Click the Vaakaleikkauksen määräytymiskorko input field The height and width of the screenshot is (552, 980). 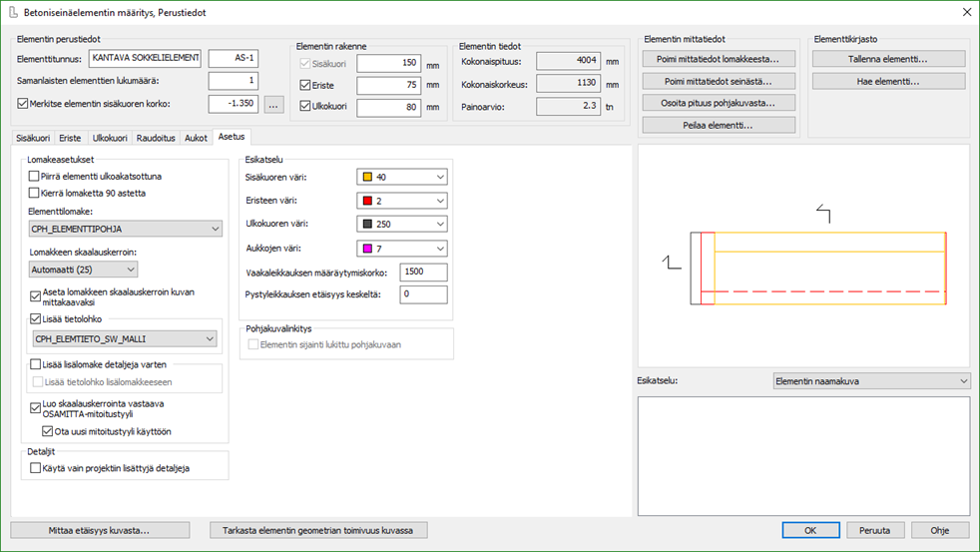423,272
